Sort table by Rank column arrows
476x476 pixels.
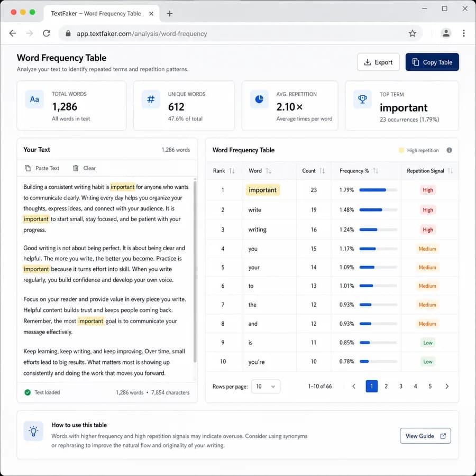click(232, 171)
